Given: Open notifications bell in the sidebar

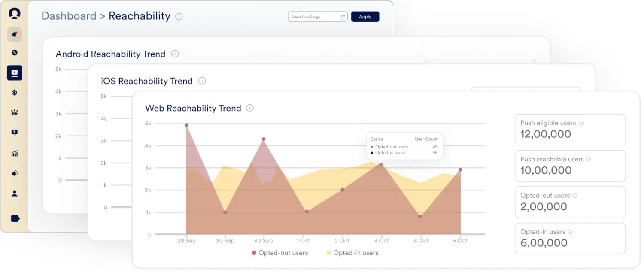Looking at the screenshot, I should (x=15, y=34).
